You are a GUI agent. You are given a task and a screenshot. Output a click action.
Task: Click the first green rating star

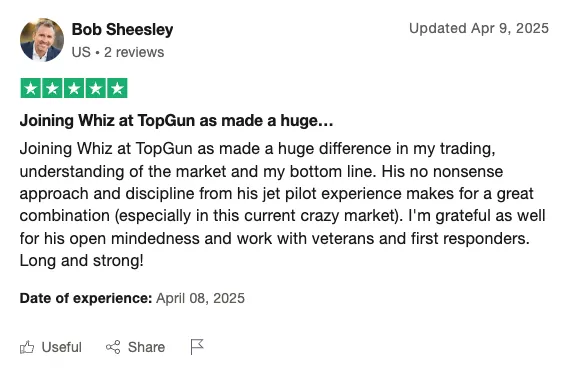31,88
